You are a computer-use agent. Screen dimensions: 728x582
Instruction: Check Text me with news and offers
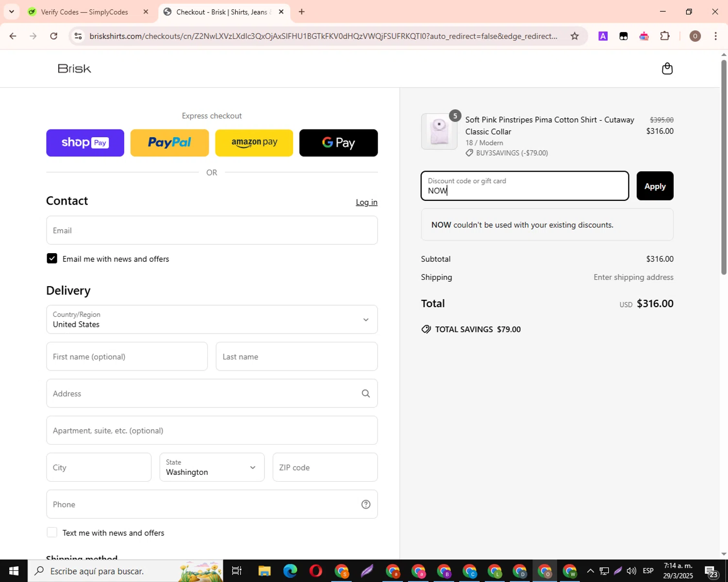52,533
